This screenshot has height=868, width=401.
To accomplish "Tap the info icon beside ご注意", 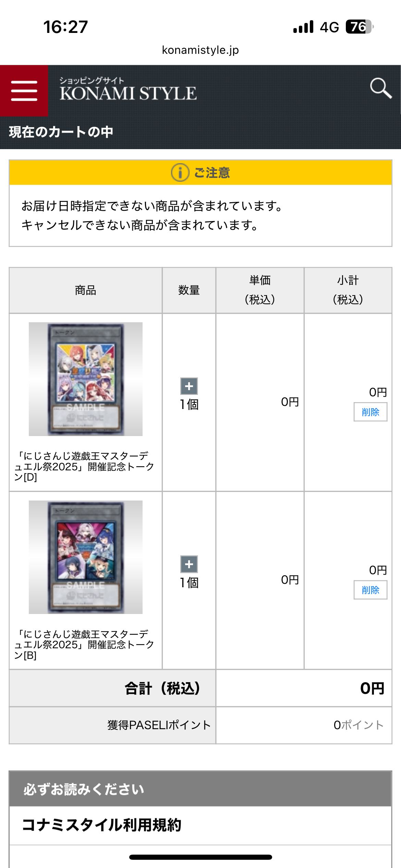I will [180, 172].
